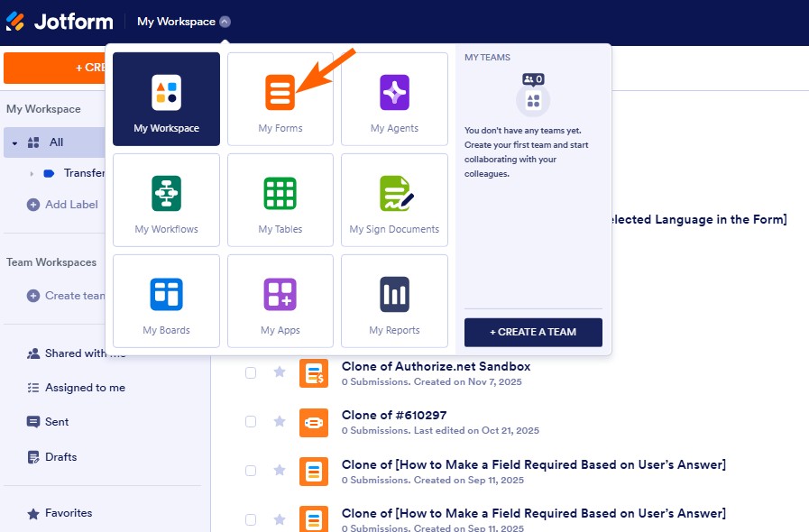The image size is (809, 532).
Task: Check the checkbox beside Clone of Authorize.net Sandbox
Action: tap(250, 372)
